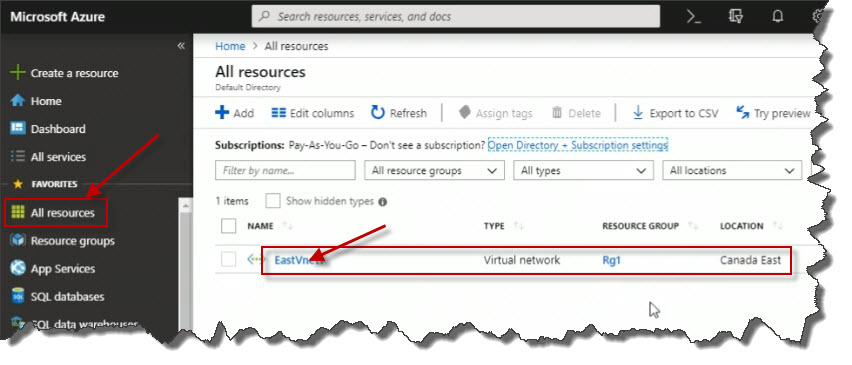Collapse sidebar with double chevron icon
Screen dimensions: 852x365
[181, 46]
